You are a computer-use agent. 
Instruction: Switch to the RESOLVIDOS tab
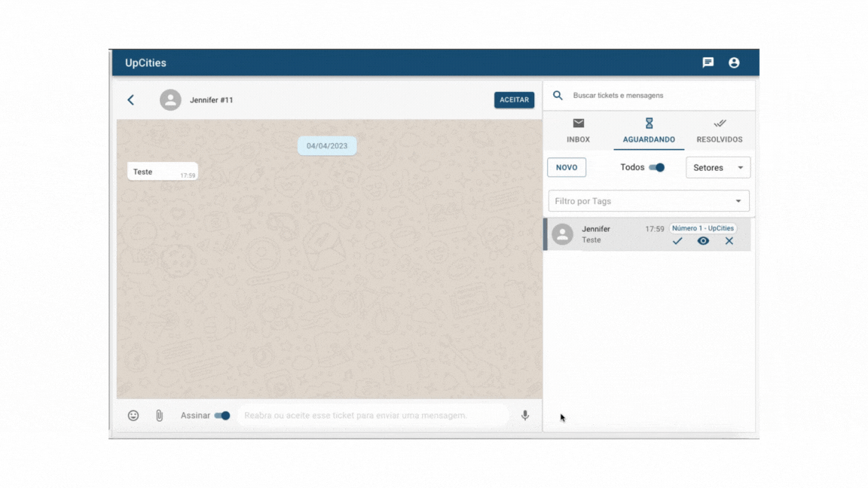click(x=719, y=130)
